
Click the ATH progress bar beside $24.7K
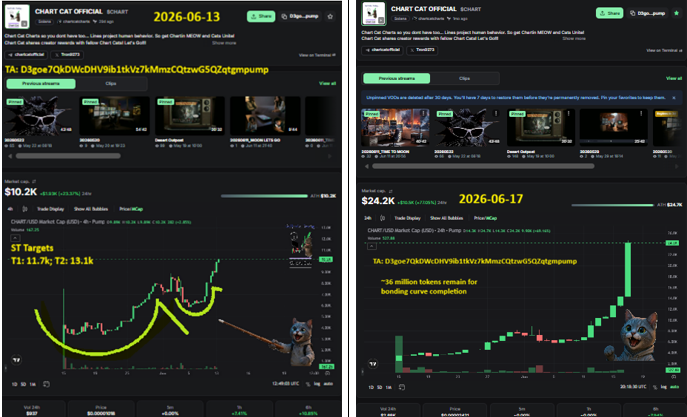tap(613, 205)
